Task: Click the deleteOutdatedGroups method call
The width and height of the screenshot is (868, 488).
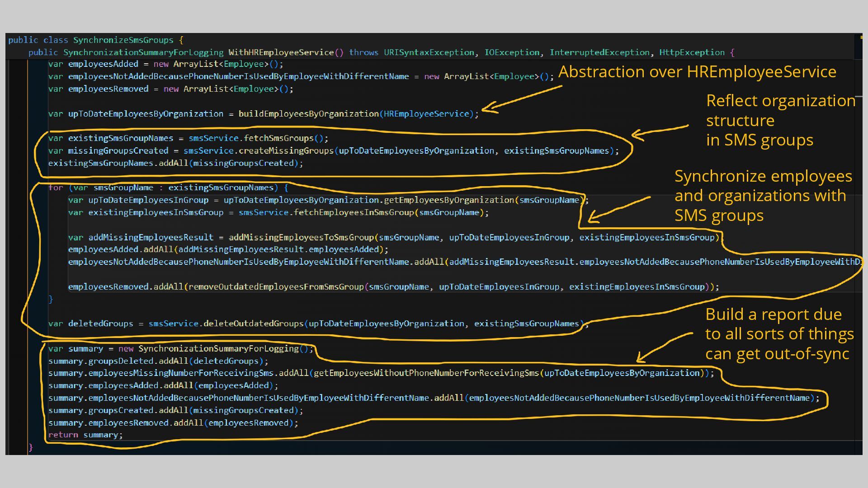Action: [253, 324]
